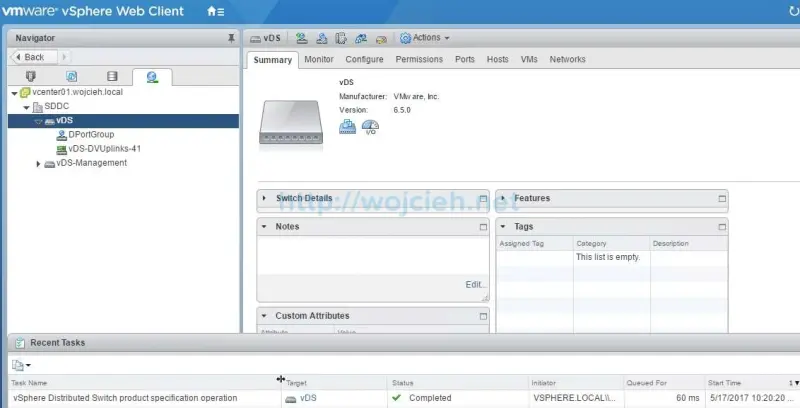The image size is (800, 408).
Task: Open the vSphere home menu icon
Action: (215, 11)
